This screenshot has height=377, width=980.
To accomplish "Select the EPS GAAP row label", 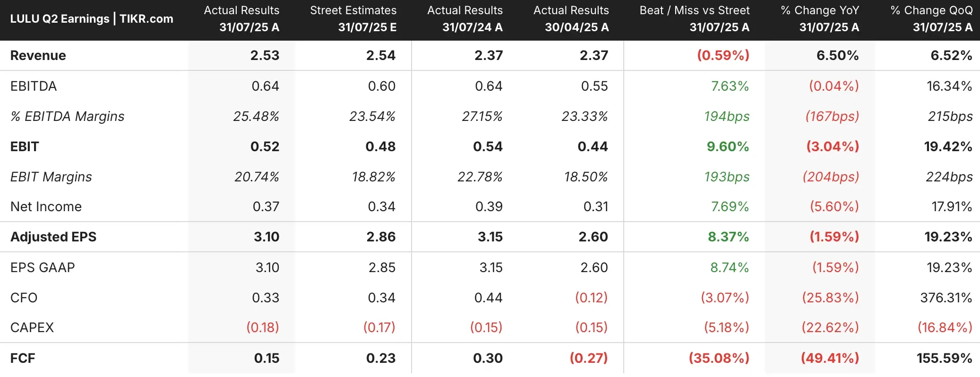I will [x=43, y=267].
